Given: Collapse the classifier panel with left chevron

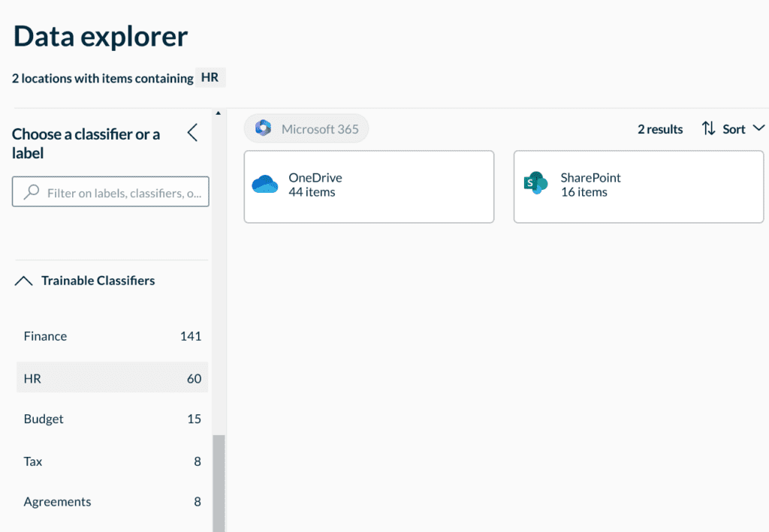Looking at the screenshot, I should click(x=192, y=134).
